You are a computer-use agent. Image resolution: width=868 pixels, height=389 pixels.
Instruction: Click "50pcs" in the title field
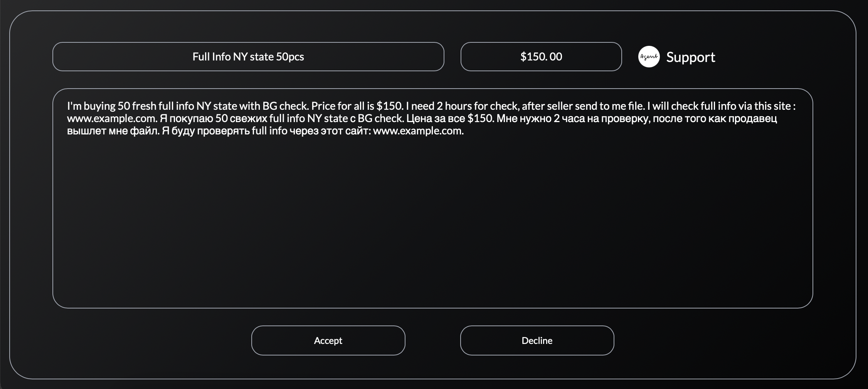[290, 57]
